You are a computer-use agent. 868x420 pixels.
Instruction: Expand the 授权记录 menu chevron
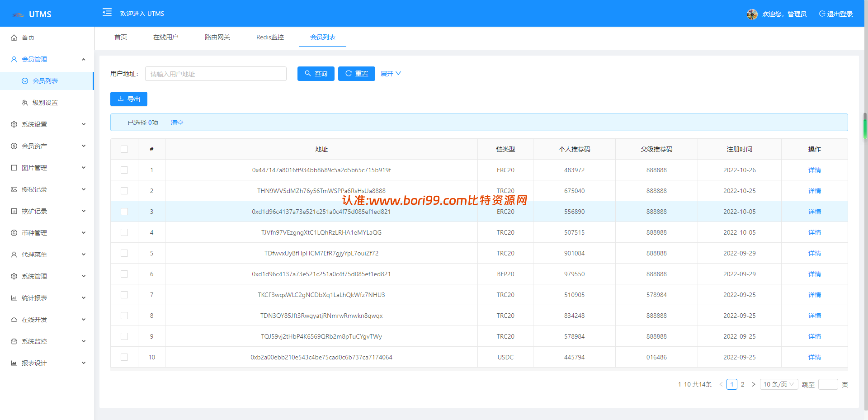coord(84,189)
